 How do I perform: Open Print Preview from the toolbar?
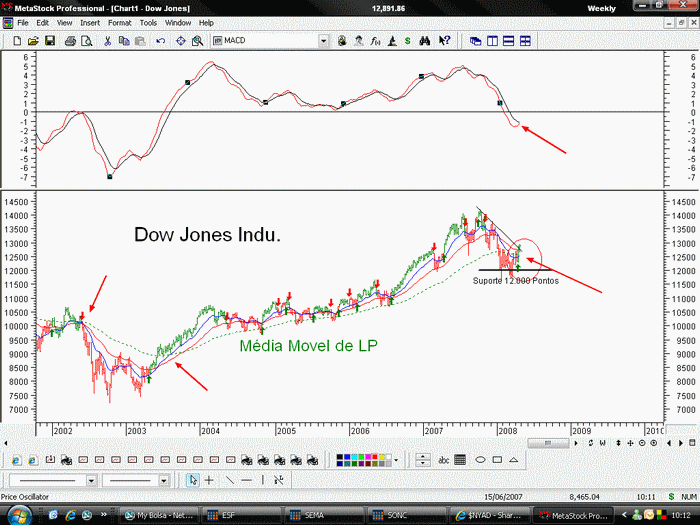[87, 41]
